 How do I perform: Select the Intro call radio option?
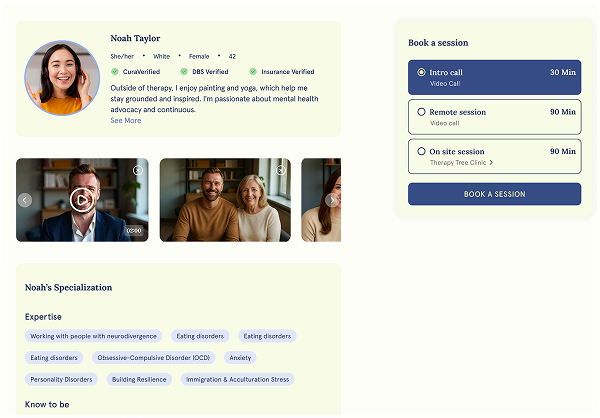coord(422,73)
